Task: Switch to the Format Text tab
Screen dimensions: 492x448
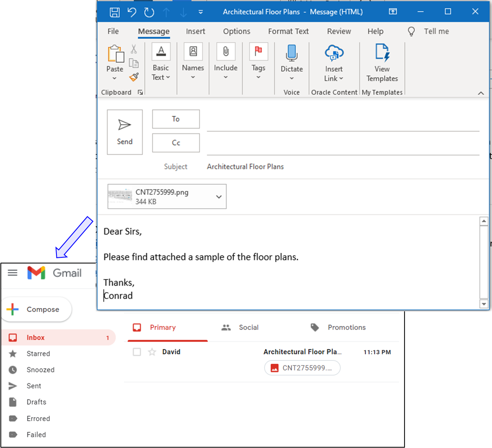Action: point(288,31)
